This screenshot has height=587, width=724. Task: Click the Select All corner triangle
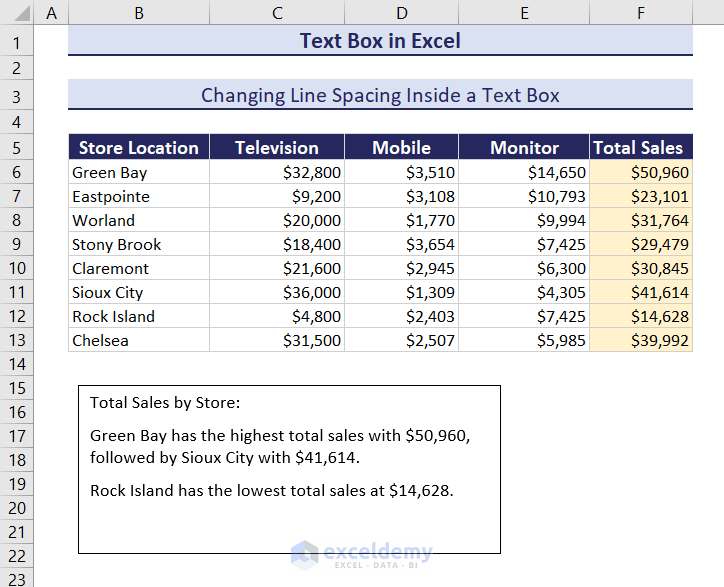[x=17, y=13]
